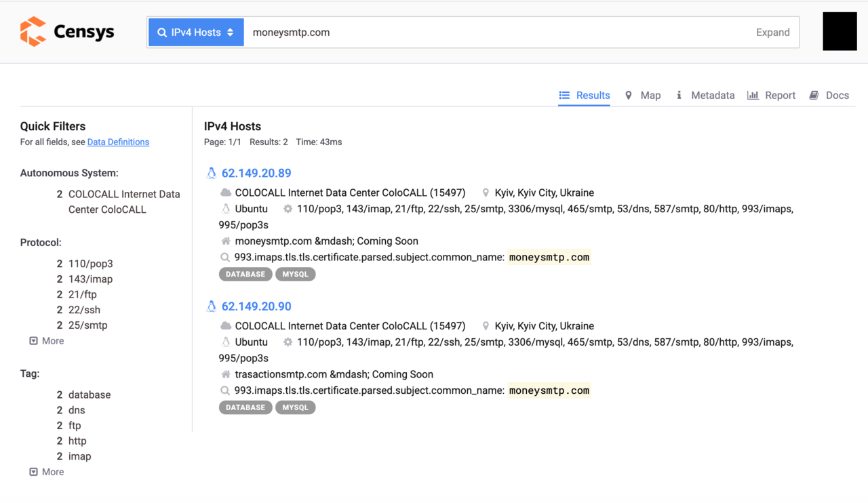Click the DATABASE tag under 62.149.20.89

(245, 275)
